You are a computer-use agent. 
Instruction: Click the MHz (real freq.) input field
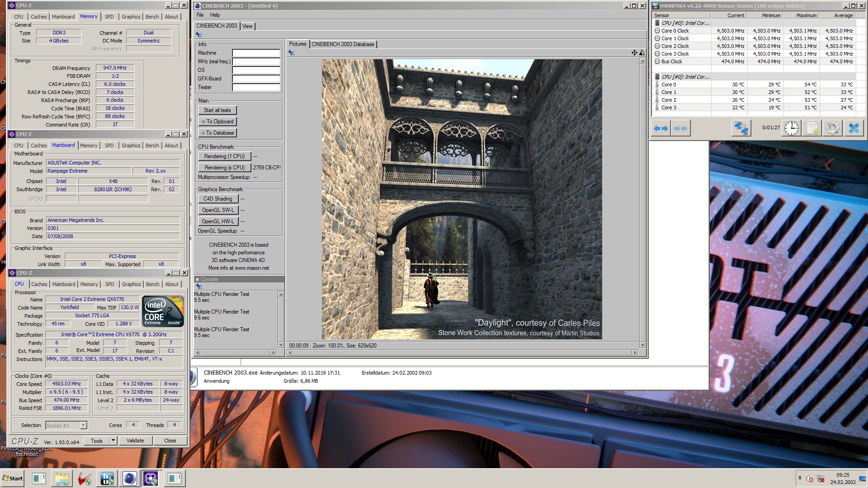coord(256,61)
